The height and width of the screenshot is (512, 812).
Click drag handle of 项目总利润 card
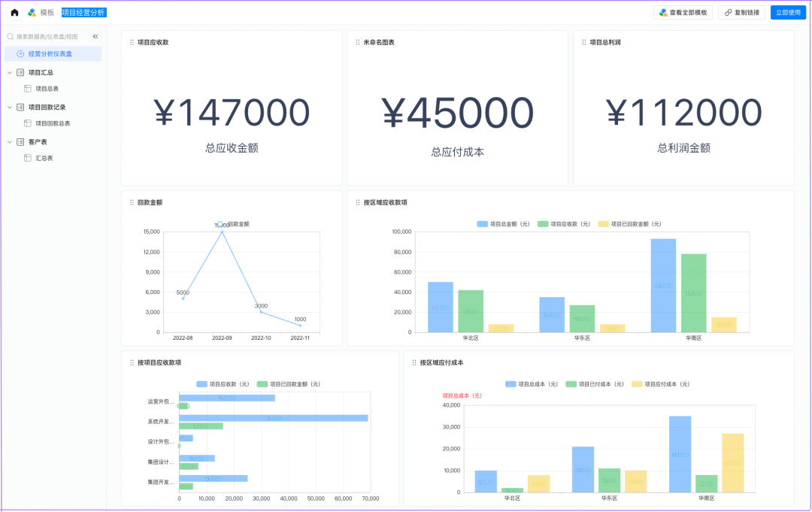point(583,43)
